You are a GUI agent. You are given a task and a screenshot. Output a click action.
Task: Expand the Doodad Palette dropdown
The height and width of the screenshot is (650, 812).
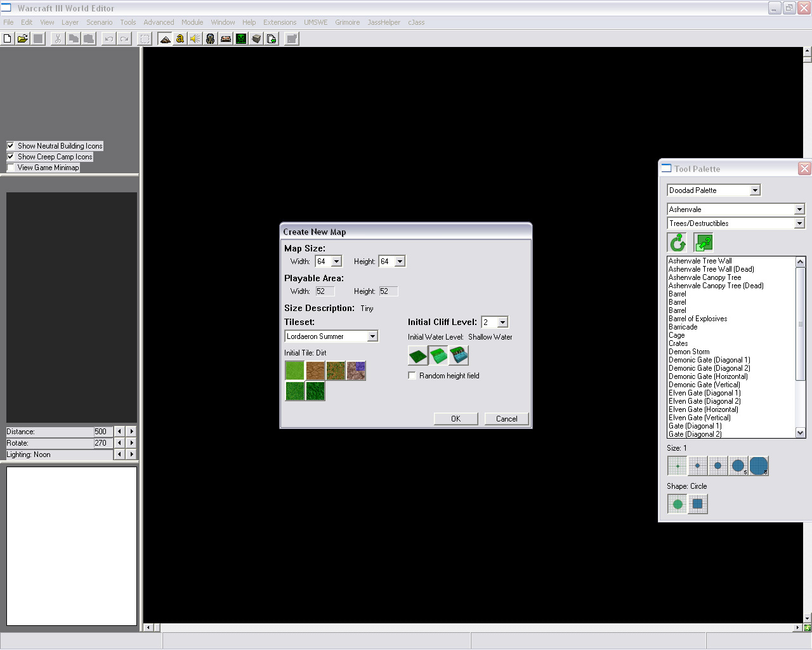tap(755, 190)
